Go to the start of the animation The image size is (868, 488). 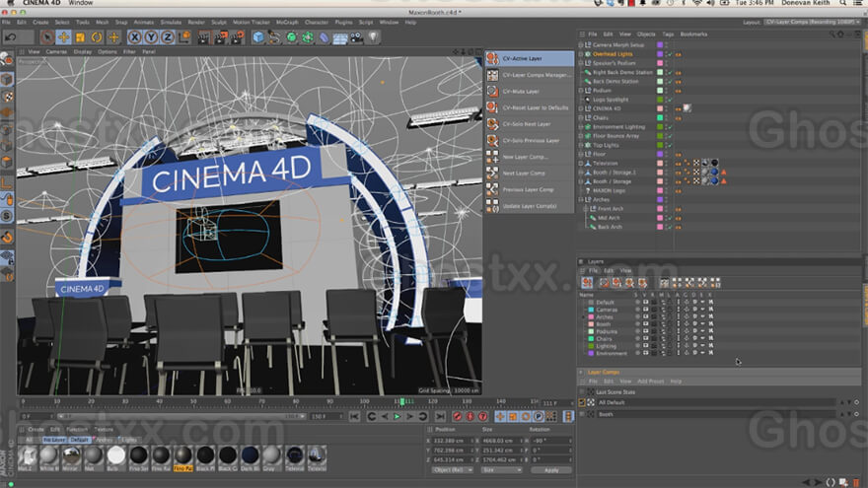[354, 417]
